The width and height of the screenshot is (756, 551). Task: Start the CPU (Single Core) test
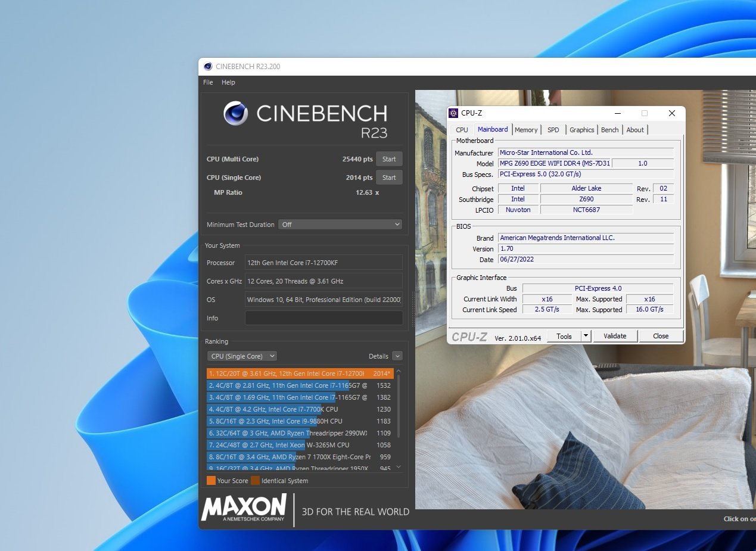click(x=389, y=178)
